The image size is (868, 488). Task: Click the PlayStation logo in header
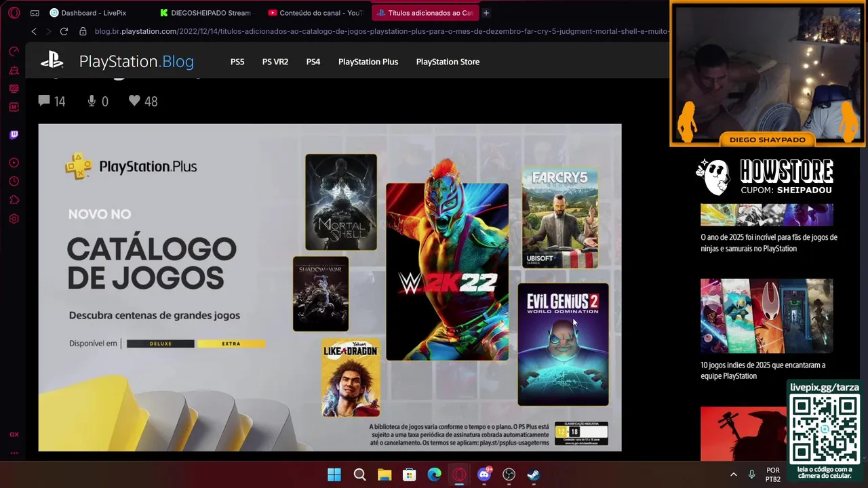(52, 61)
